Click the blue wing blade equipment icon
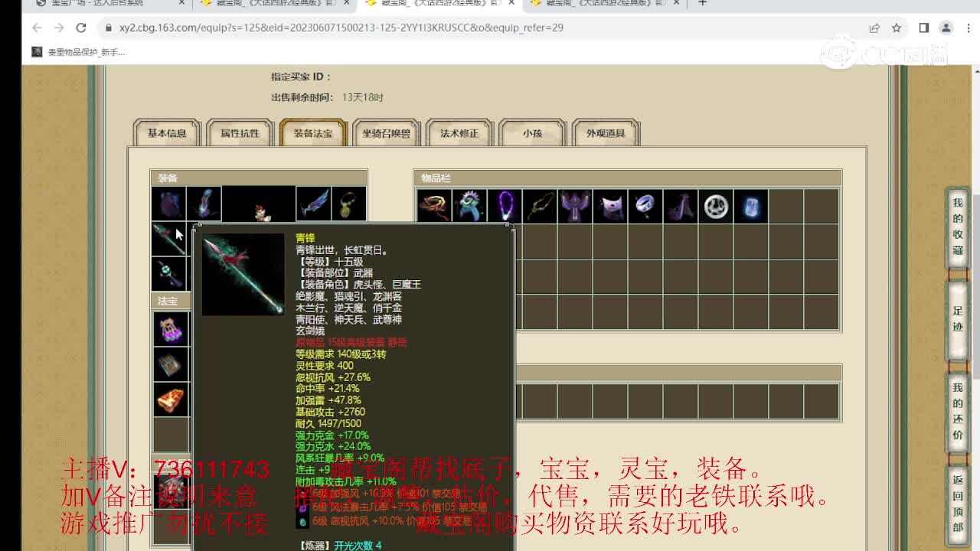This screenshot has height=551, width=980. click(313, 204)
